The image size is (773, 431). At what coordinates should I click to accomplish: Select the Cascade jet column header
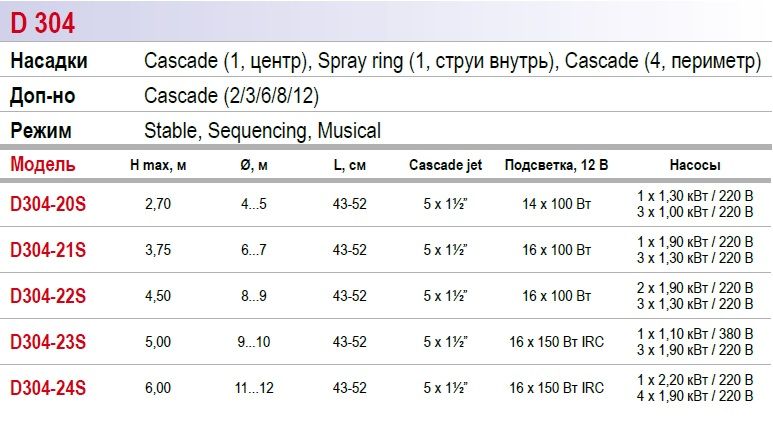(x=445, y=165)
